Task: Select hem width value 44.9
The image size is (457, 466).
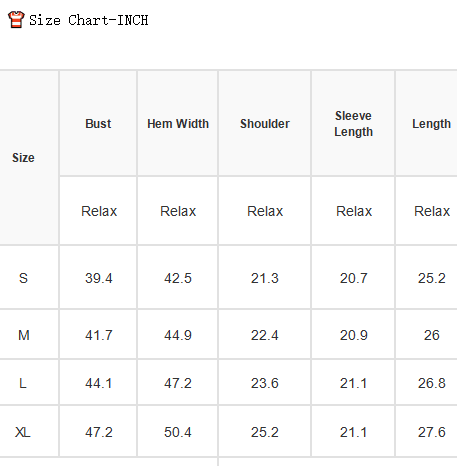Action: click(x=178, y=335)
